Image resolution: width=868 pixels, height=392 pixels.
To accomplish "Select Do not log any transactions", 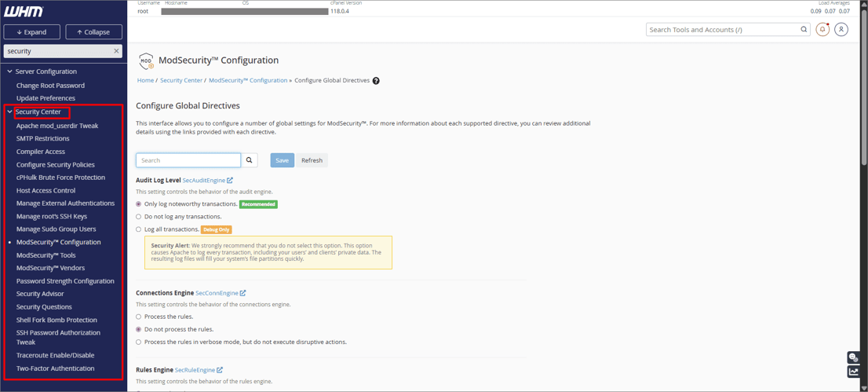I will pos(138,216).
